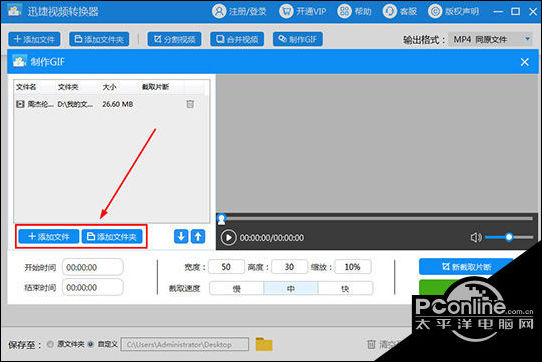Mute the audio speaker icon

coord(476,238)
